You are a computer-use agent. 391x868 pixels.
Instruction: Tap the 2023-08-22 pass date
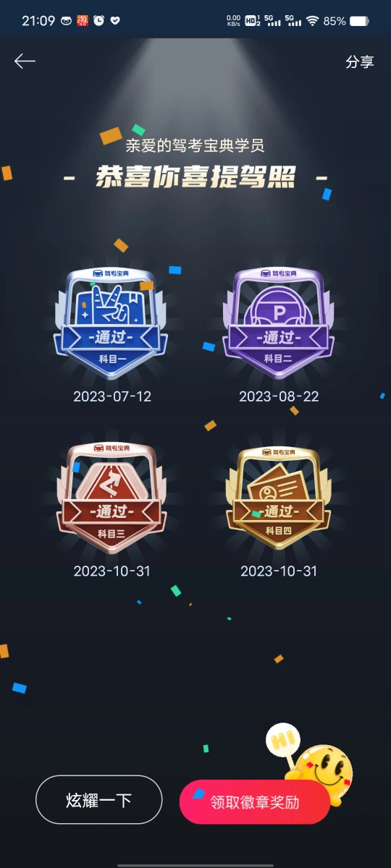point(279,396)
